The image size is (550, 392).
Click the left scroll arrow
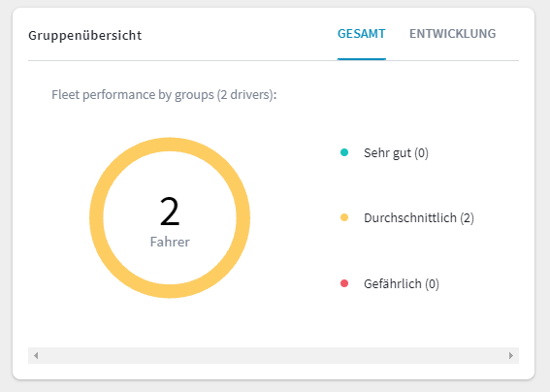pyautogui.click(x=36, y=355)
